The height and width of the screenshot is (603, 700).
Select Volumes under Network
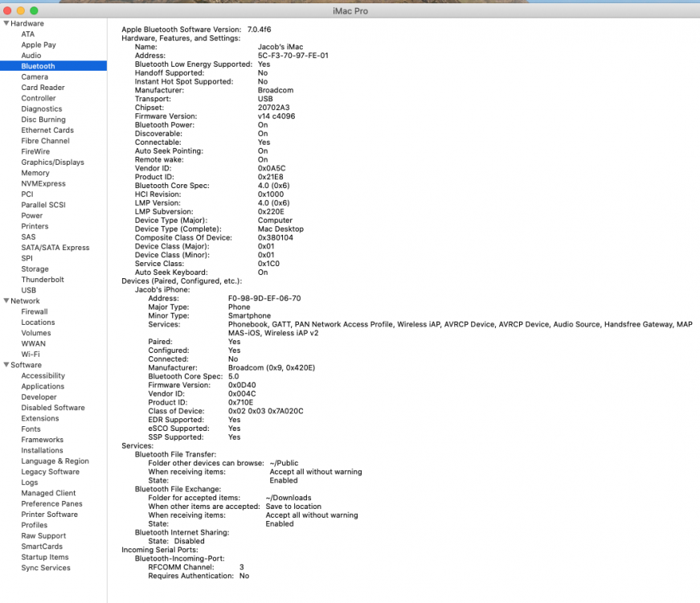(36, 333)
